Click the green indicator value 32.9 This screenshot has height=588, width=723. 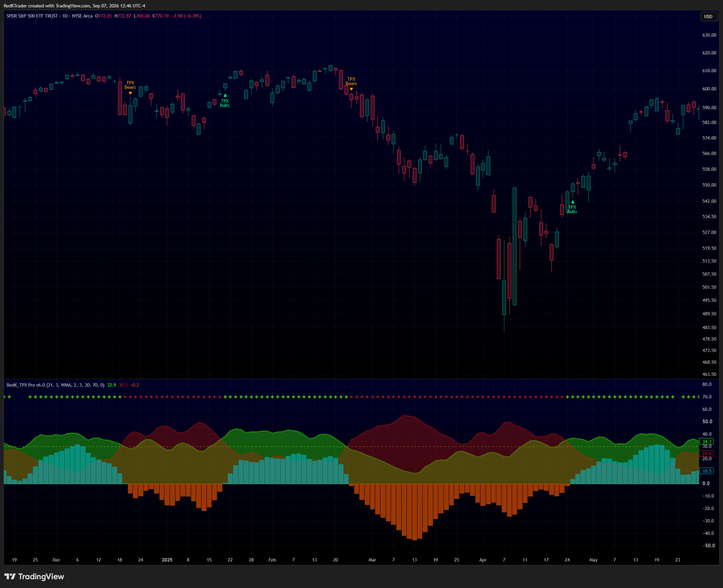click(x=111, y=385)
